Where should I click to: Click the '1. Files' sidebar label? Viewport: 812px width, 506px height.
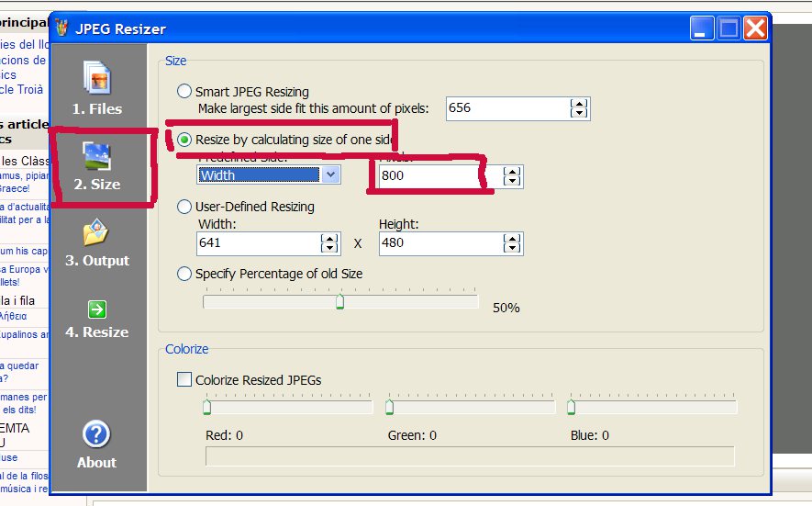(97, 109)
